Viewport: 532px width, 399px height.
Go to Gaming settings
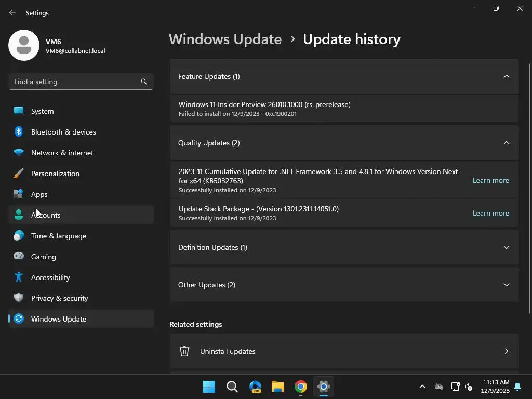tap(81, 256)
